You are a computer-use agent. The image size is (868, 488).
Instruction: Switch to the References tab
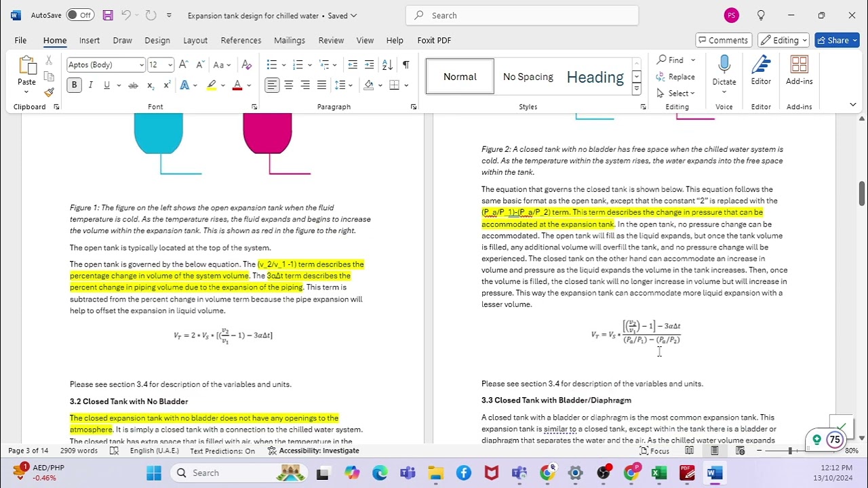coord(241,40)
